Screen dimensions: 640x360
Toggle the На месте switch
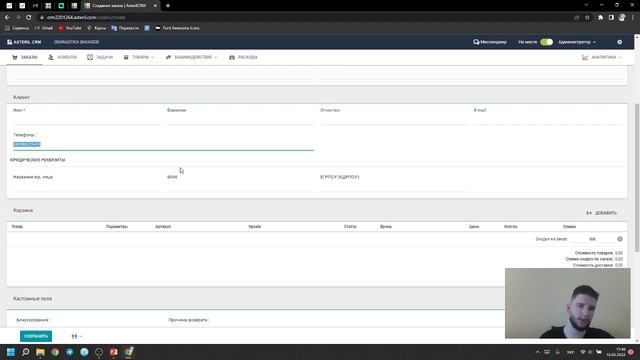point(546,42)
